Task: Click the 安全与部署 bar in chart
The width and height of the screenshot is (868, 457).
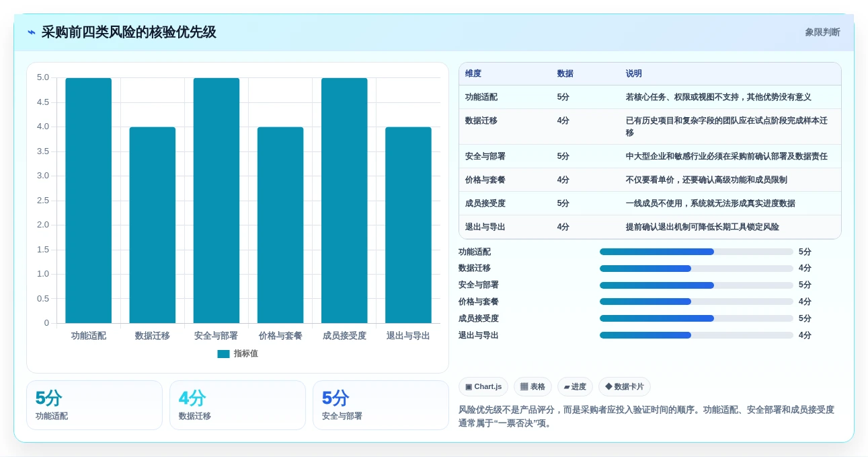Action: 216,201
